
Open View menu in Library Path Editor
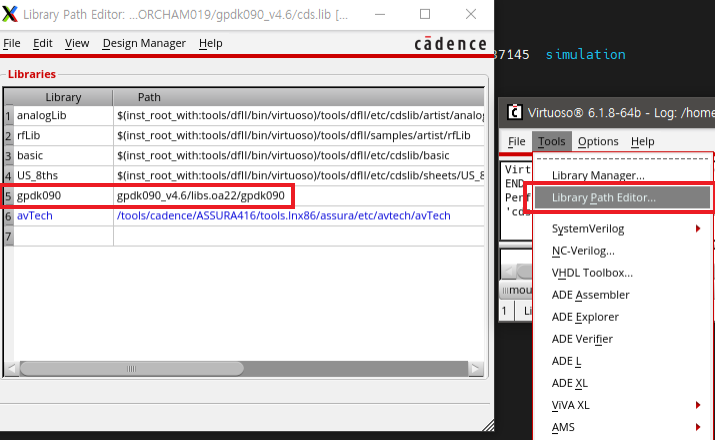tap(77, 43)
